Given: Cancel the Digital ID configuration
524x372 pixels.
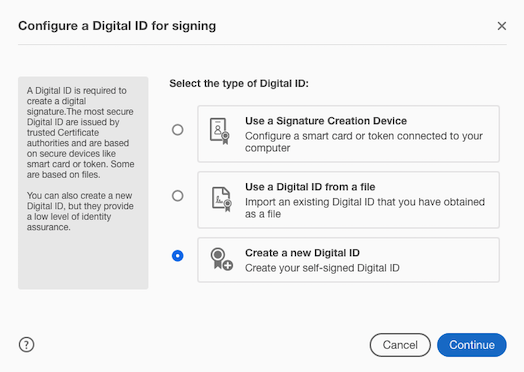Looking at the screenshot, I should coord(400,345).
